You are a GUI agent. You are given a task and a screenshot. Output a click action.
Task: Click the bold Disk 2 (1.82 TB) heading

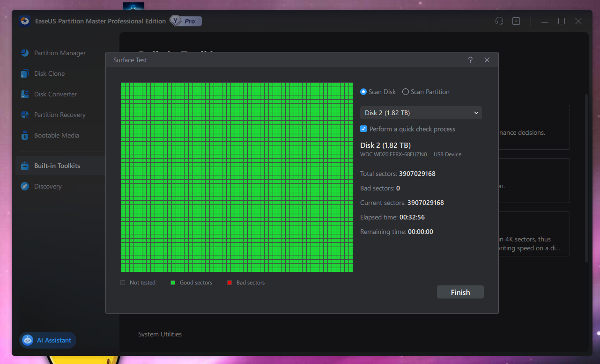pyautogui.click(x=385, y=145)
